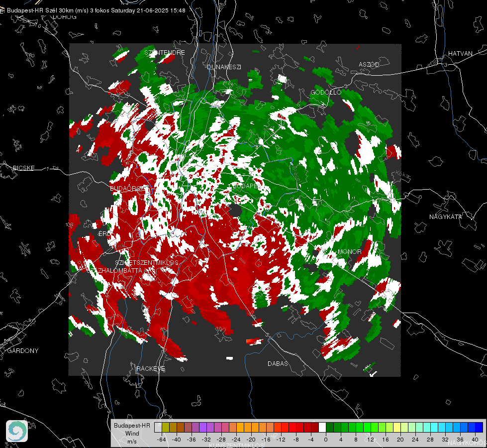Image resolution: width=487 pixels, height=448 pixels.
Task: Click the DOROG map label
Action: (64, 17)
